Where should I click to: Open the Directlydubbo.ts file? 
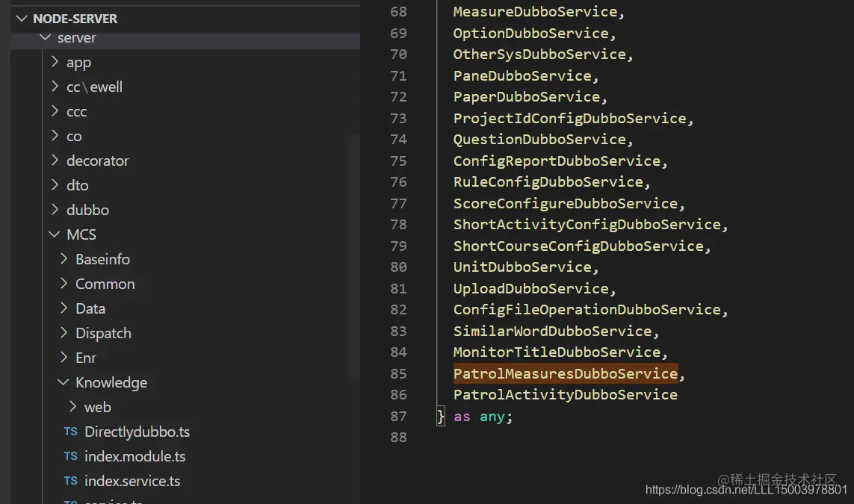click(137, 432)
